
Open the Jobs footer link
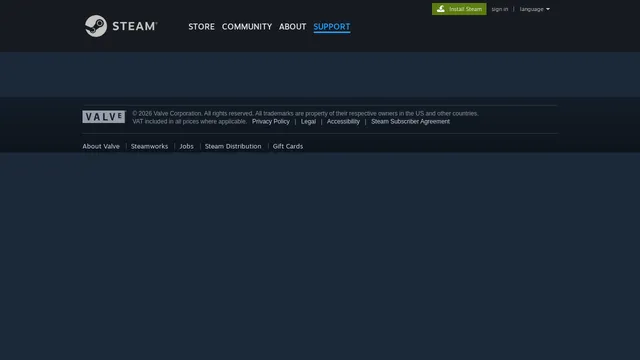point(187,146)
